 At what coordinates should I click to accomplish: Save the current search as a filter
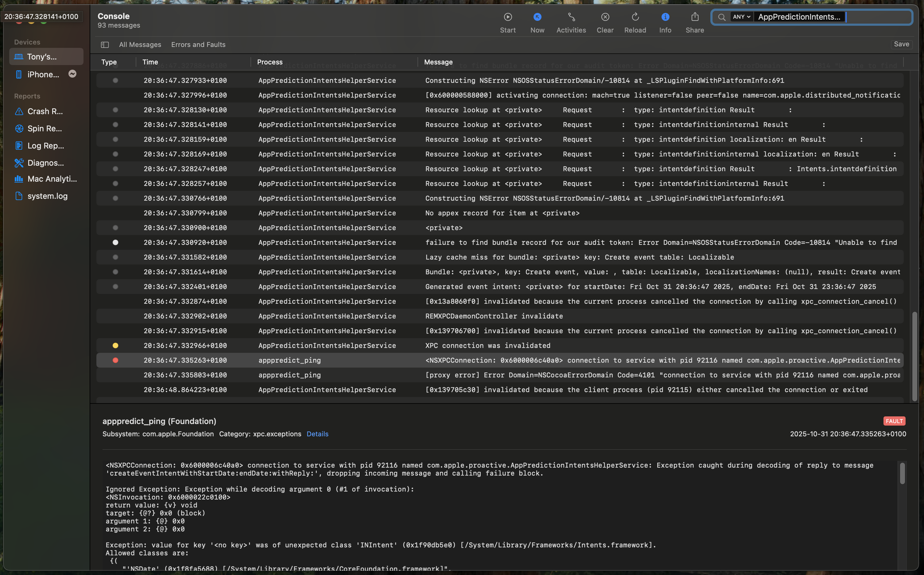point(901,44)
